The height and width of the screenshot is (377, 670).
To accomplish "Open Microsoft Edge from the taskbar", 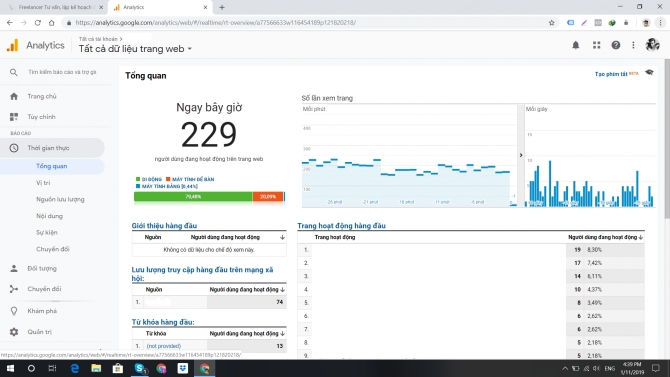I will click(75, 368).
